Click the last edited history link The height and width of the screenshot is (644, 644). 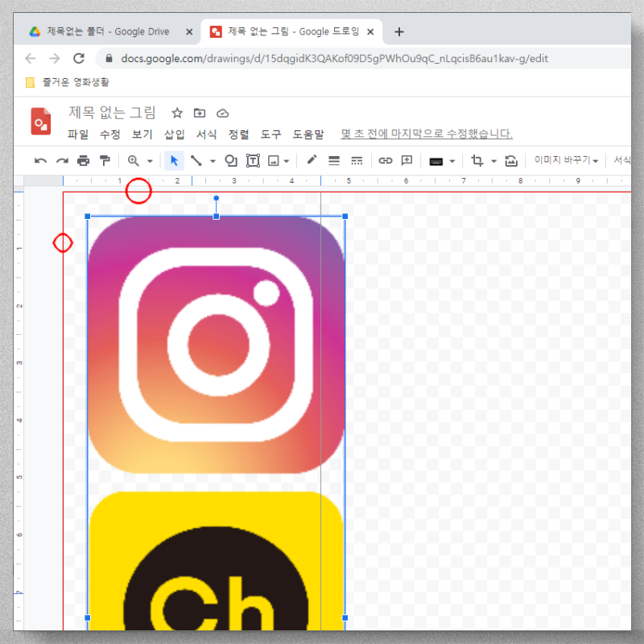[427, 134]
